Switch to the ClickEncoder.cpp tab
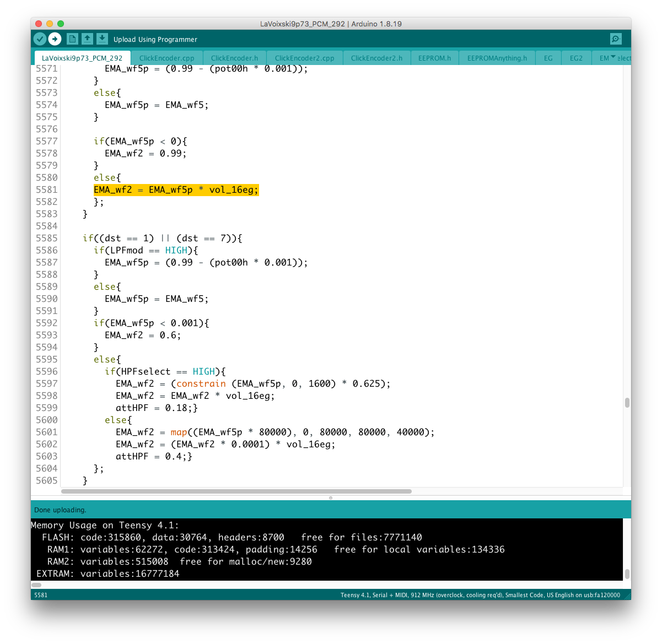Screen dimensions: 662x644 tap(166, 58)
